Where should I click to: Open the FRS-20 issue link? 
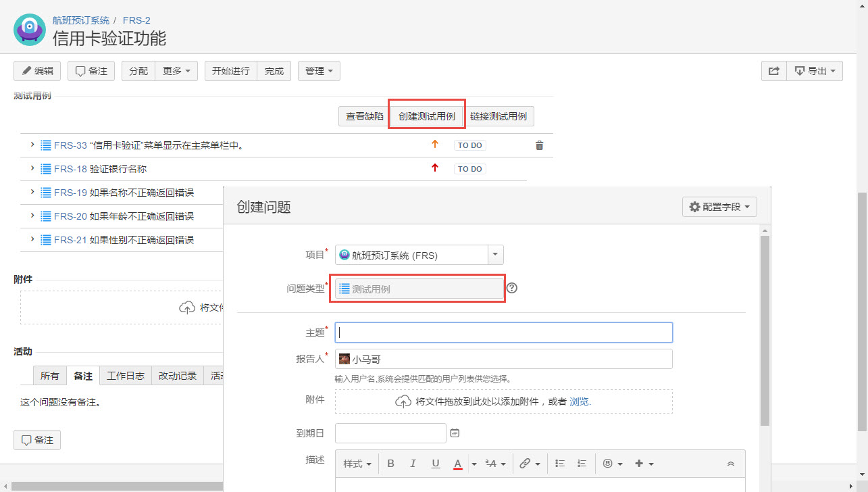71,216
